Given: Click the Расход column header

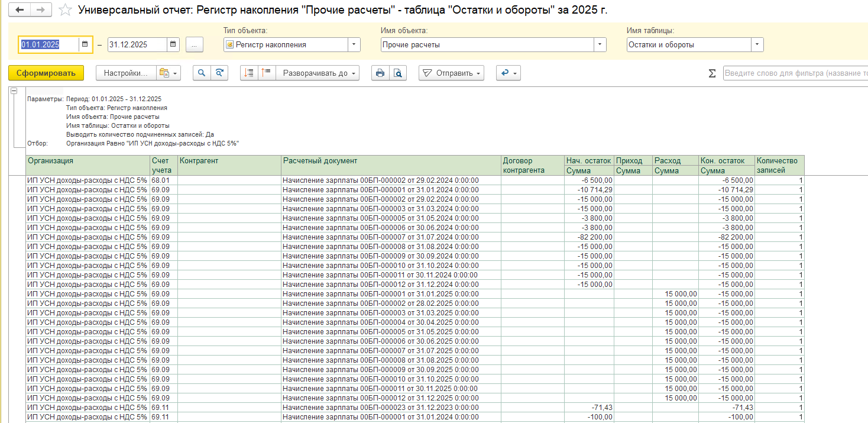Looking at the screenshot, I should 676,160.
